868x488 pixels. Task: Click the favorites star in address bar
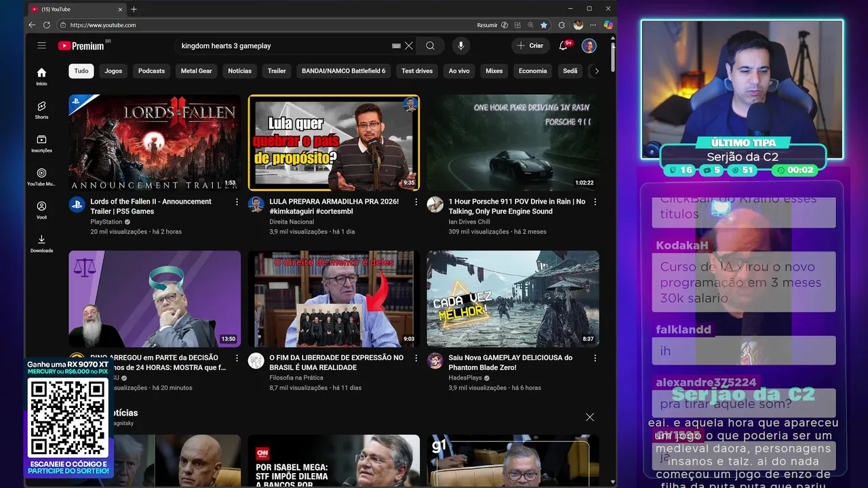(x=544, y=25)
